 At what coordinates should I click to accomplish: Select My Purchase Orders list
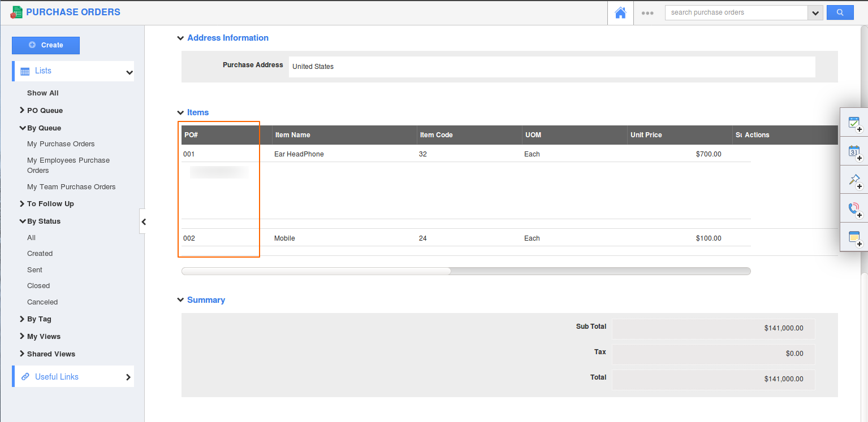[61, 144]
